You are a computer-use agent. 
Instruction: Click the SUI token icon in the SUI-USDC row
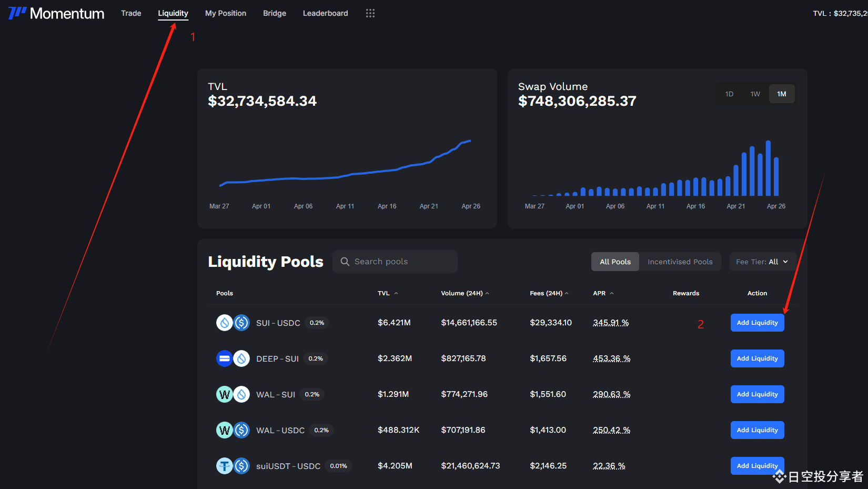[225, 323]
